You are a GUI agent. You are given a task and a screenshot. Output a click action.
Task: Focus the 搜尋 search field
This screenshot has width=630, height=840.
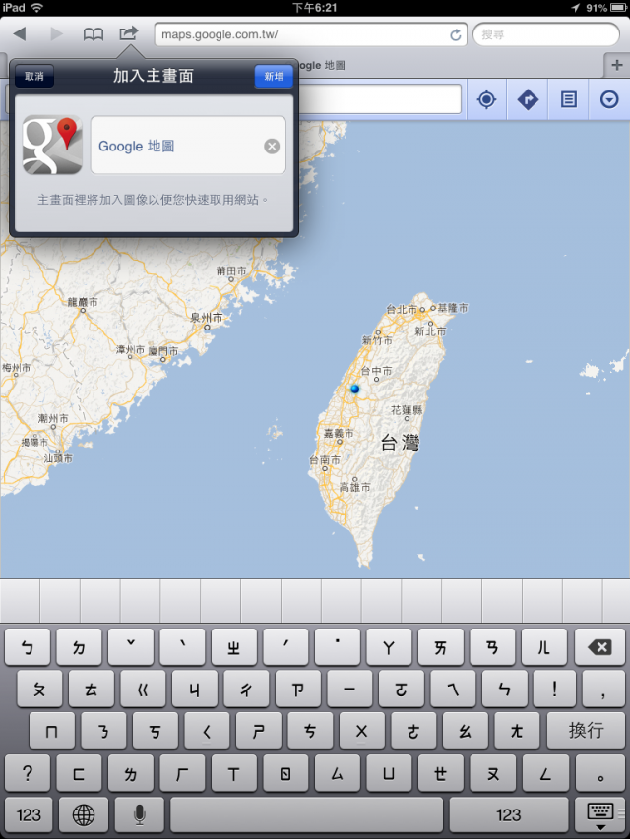pyautogui.click(x=545, y=34)
